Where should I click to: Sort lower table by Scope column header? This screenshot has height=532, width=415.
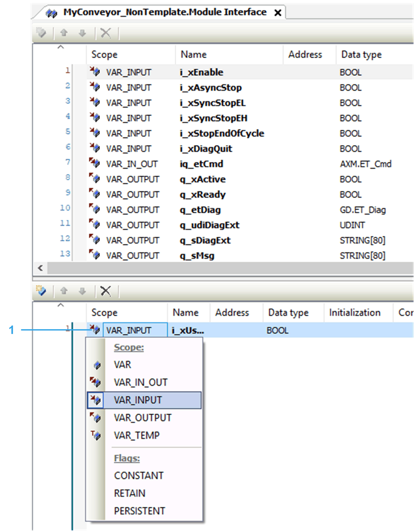pos(104,313)
